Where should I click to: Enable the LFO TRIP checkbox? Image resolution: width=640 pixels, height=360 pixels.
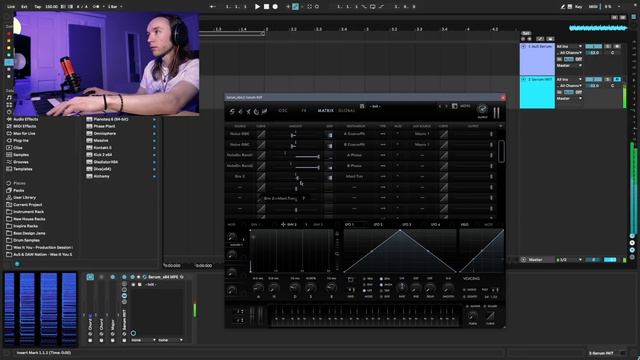[x=381, y=291]
